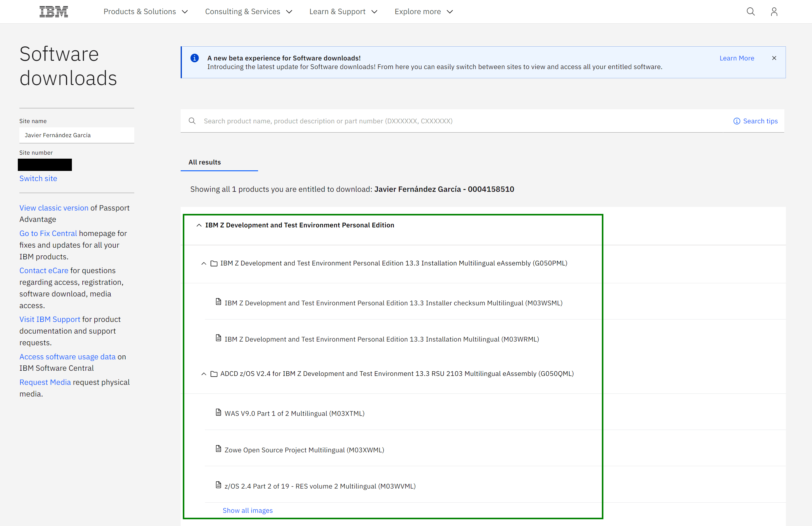Viewport: 812px width, 526px height.
Task: Dismiss the beta experience notification
Action: [x=774, y=58]
